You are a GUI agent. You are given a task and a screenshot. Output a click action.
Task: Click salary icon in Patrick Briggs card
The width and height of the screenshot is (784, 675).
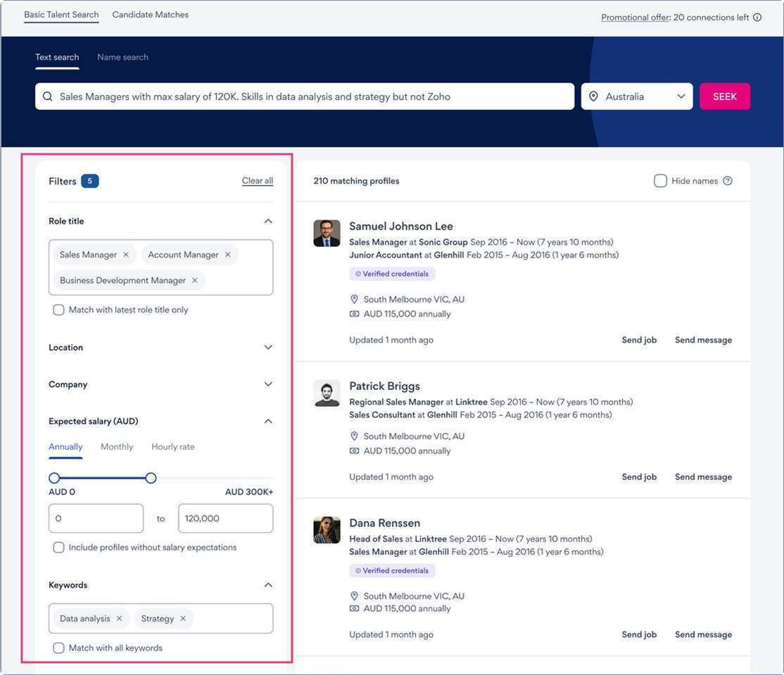tap(354, 451)
